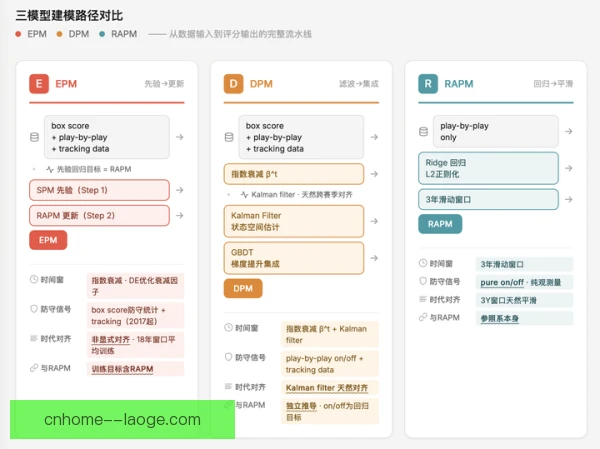Click the lines icon for 时代对齐 in EPM card
This screenshot has width=600, height=449.
pyautogui.click(x=34, y=338)
